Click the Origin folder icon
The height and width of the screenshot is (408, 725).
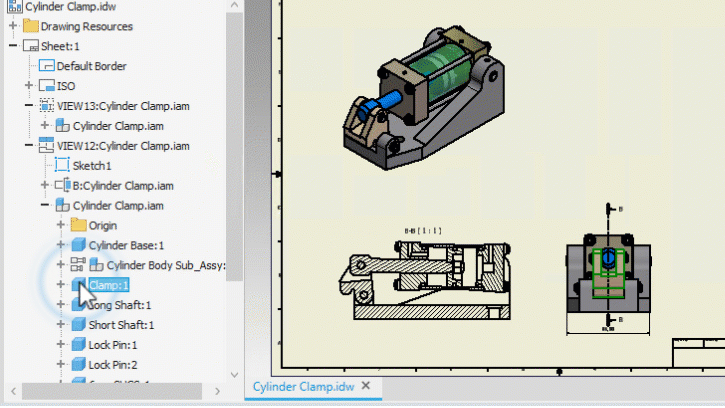click(79, 225)
